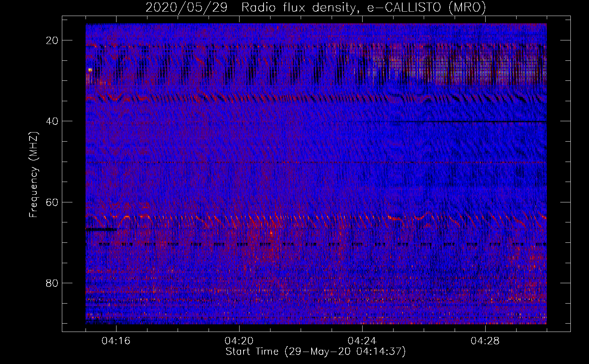Select the 04:20 time tick label
589x364 pixels.
tap(239, 341)
